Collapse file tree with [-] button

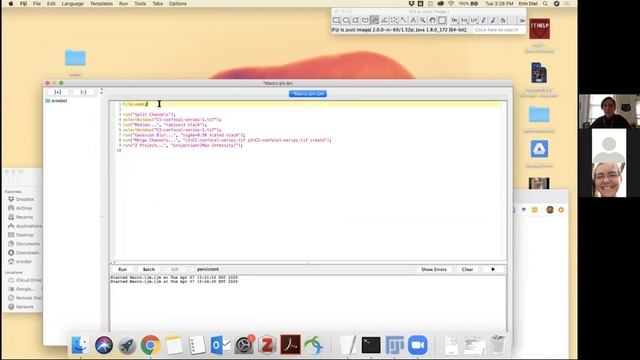(x=83, y=92)
